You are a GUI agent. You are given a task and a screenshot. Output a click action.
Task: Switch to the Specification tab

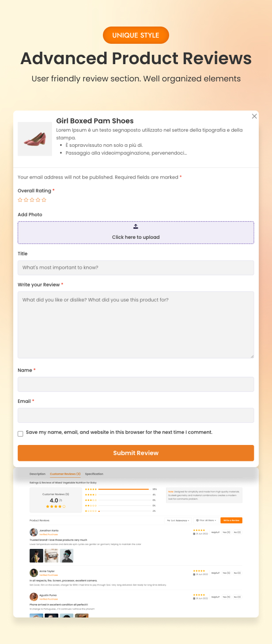[x=94, y=474]
